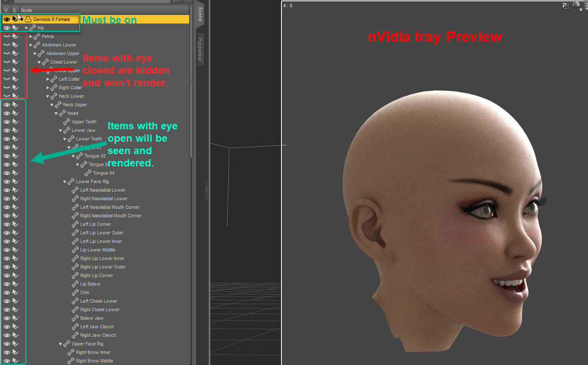Switch to the Puppeteer tab

coord(199,49)
